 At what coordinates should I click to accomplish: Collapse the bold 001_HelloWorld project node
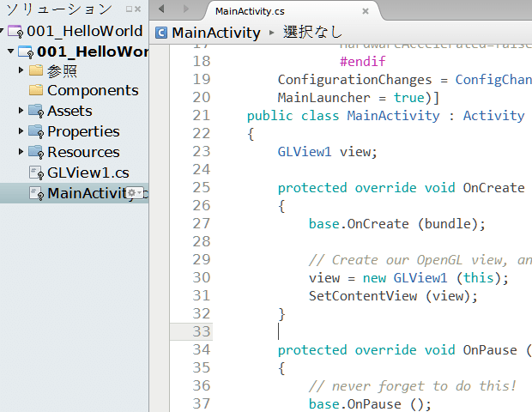[10, 52]
